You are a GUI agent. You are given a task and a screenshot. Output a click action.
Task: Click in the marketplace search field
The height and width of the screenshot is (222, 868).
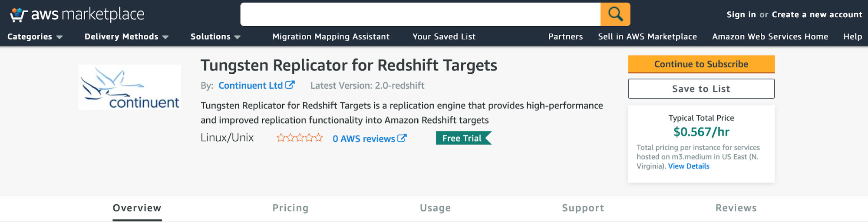[420, 14]
